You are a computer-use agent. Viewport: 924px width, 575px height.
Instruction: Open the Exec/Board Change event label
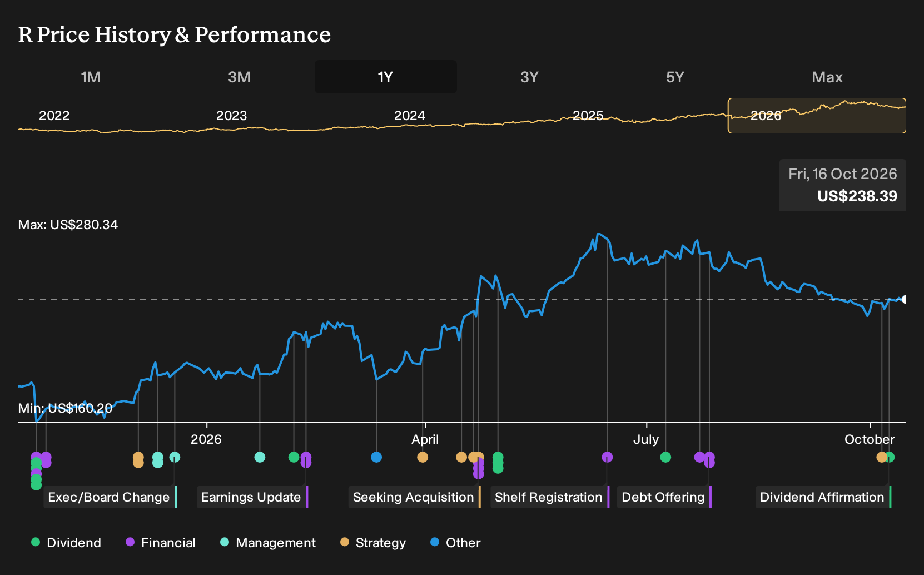point(110,497)
